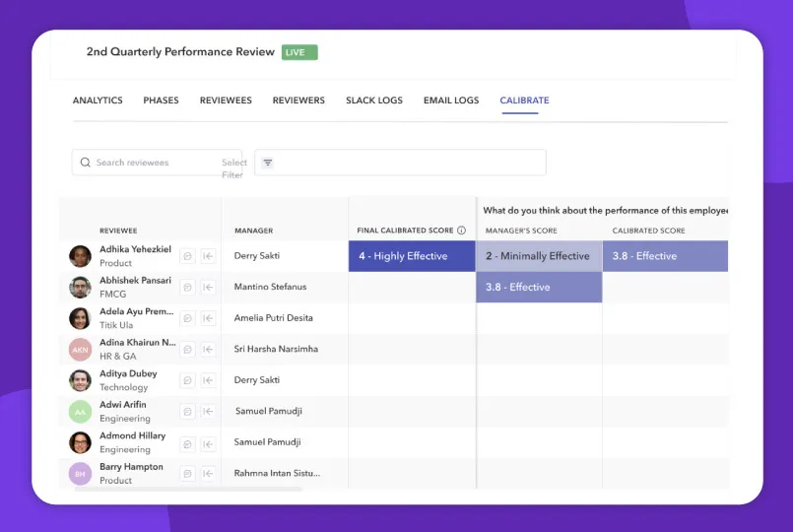
Task: Click reviewee name Admond Hillary
Action: [132, 435]
